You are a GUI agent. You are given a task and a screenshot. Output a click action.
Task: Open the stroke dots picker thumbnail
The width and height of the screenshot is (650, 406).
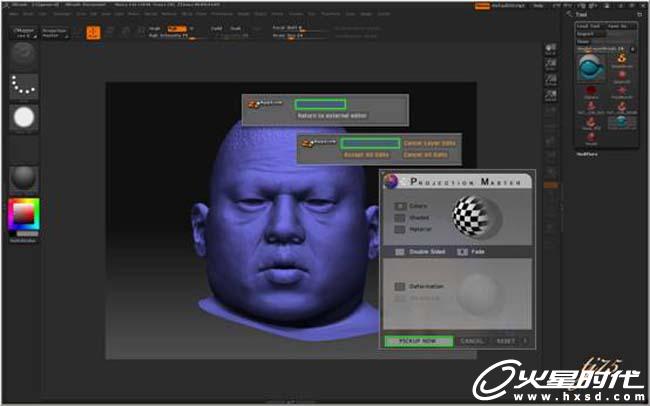[24, 86]
